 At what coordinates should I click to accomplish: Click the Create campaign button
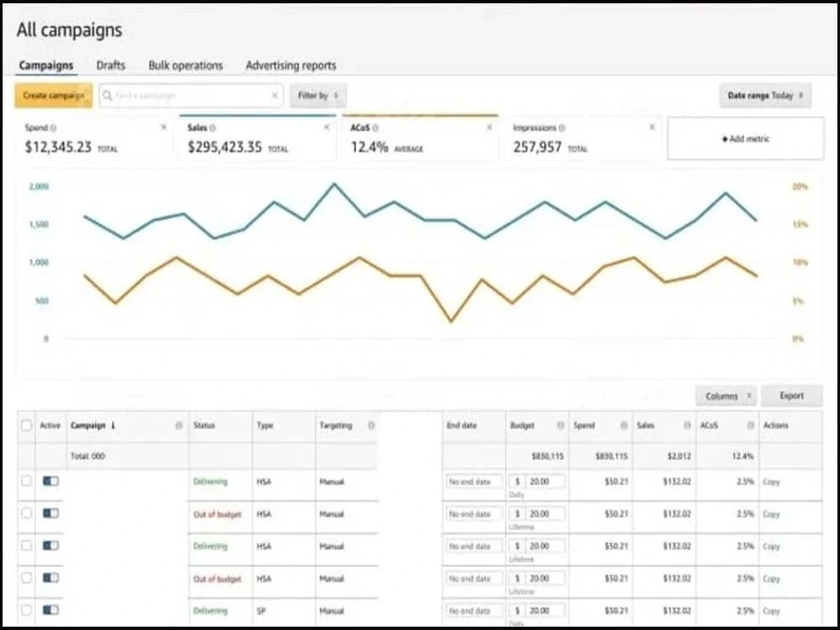point(54,96)
